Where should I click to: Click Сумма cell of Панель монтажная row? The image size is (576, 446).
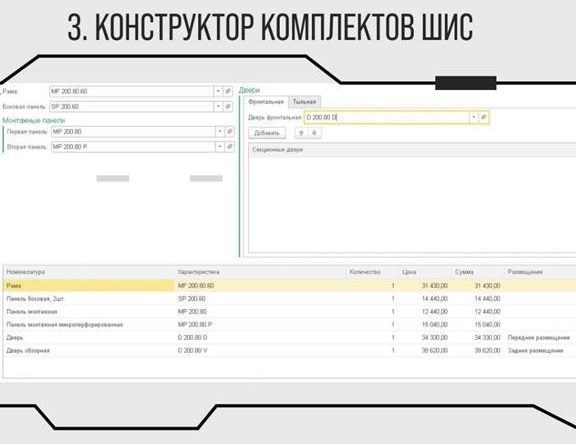point(487,312)
